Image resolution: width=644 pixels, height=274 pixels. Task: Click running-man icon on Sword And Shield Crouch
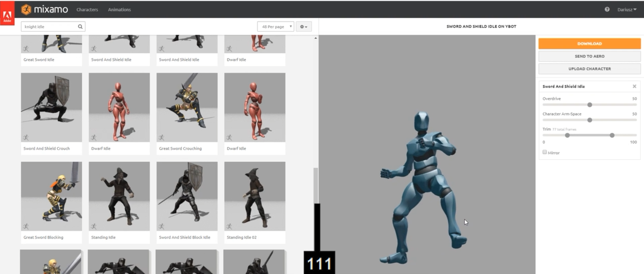[x=26, y=137]
